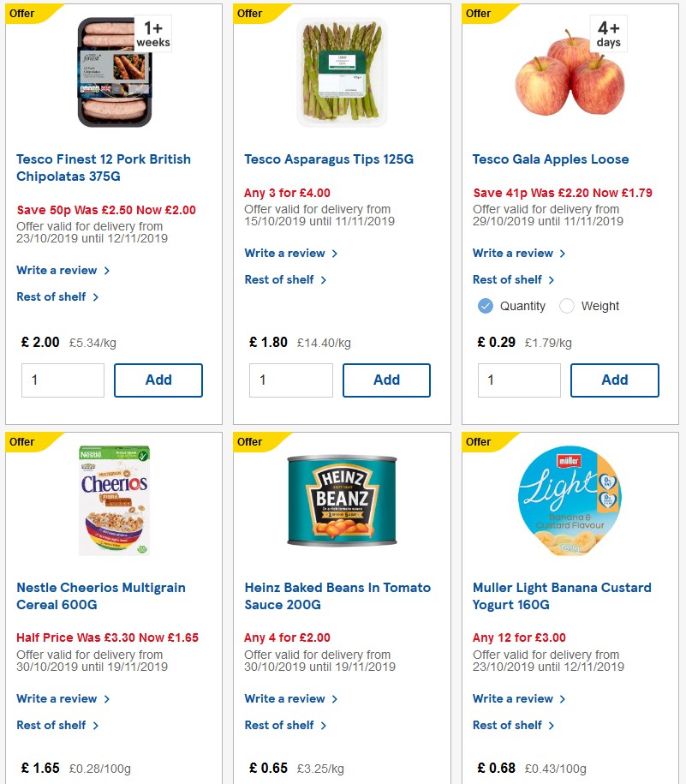686x784 pixels.
Task: Select the Weight radio for Gala apples
Action: pos(565,306)
